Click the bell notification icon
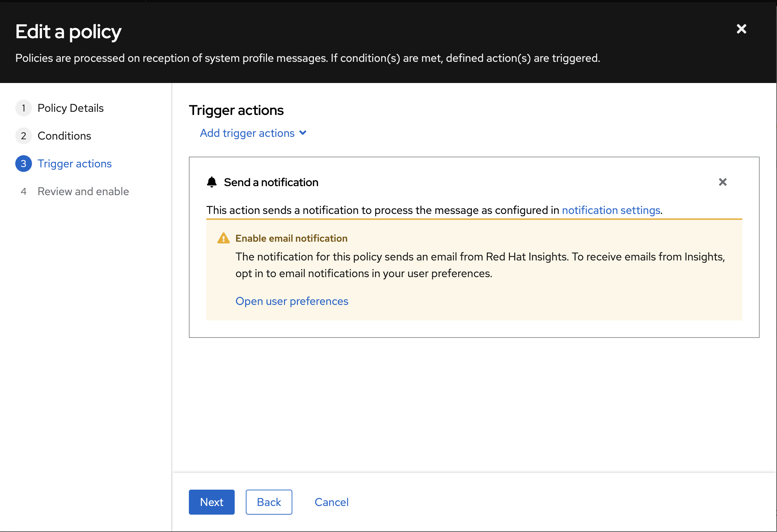 tap(212, 182)
